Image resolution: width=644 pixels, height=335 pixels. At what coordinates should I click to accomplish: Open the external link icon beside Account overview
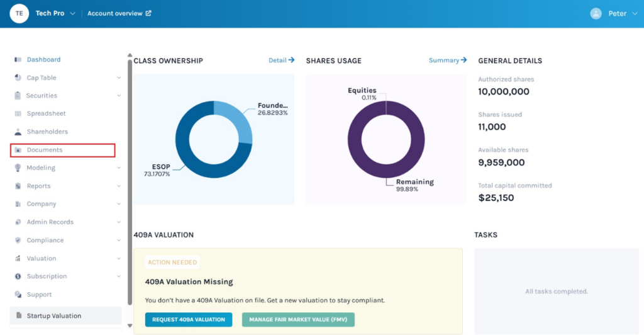click(148, 13)
